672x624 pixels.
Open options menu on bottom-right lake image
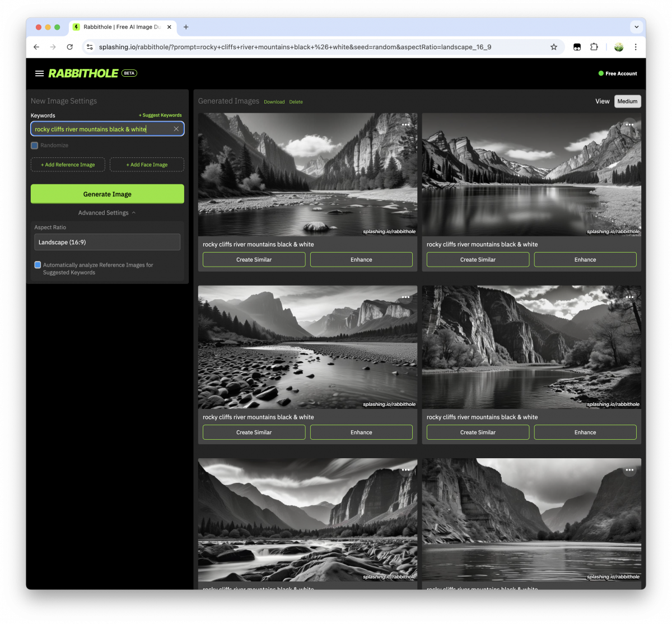[629, 470]
